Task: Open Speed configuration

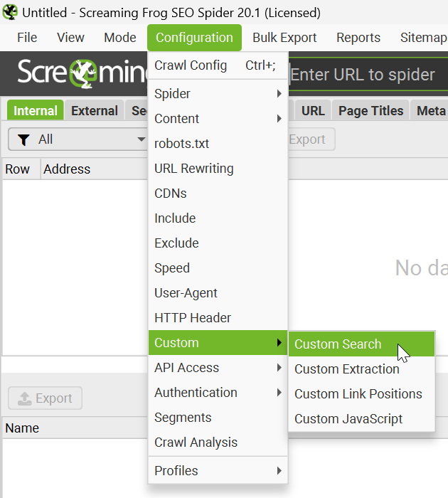Action: click(x=218, y=267)
